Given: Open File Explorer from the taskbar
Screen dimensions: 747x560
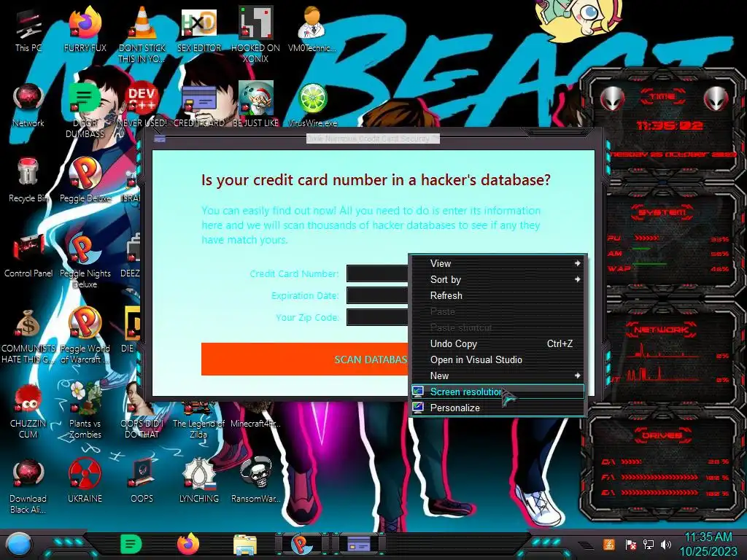Looking at the screenshot, I should [245, 545].
